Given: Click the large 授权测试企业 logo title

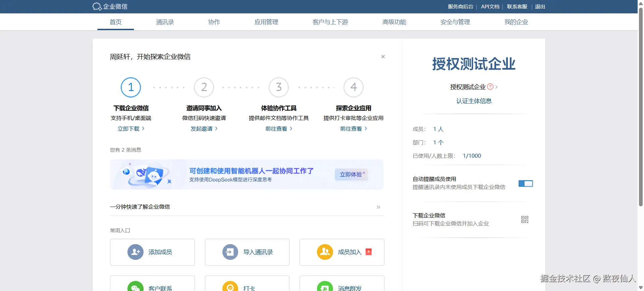Looking at the screenshot, I should [474, 64].
